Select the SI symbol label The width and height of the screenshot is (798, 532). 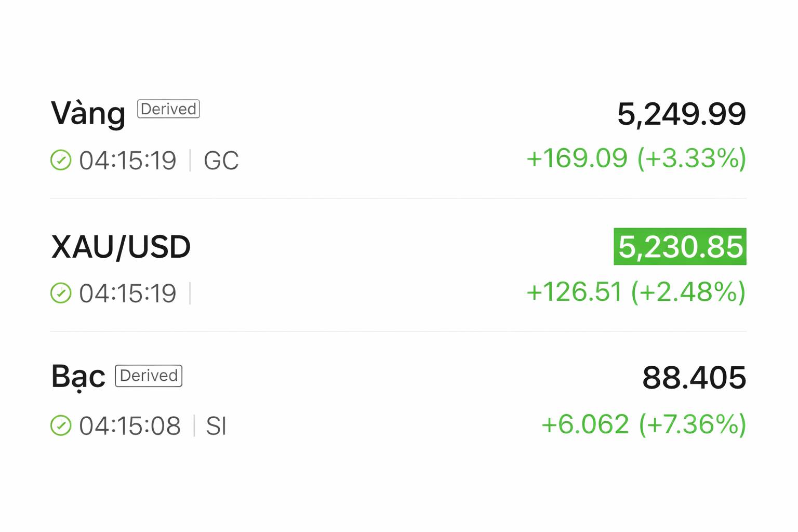click(216, 427)
